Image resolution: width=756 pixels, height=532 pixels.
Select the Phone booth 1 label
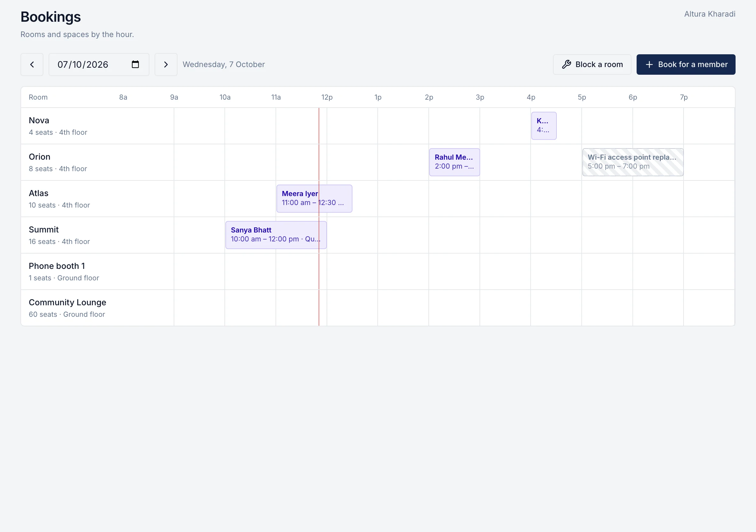click(x=57, y=266)
